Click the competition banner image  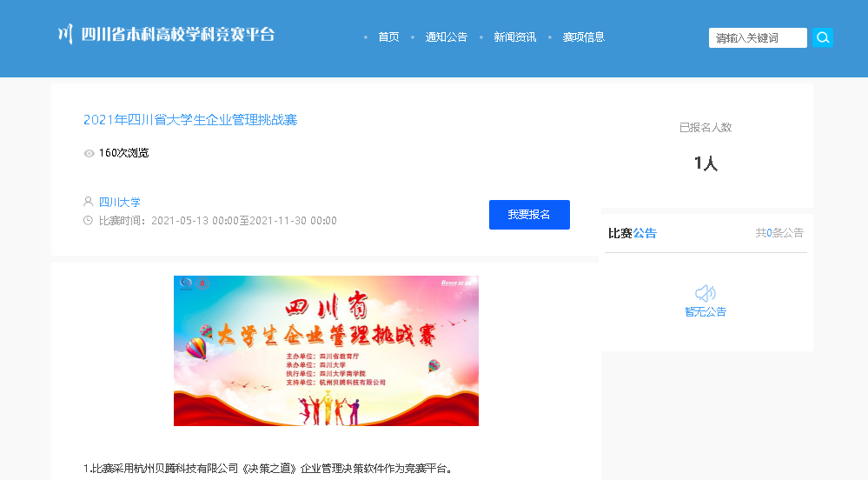(326, 350)
